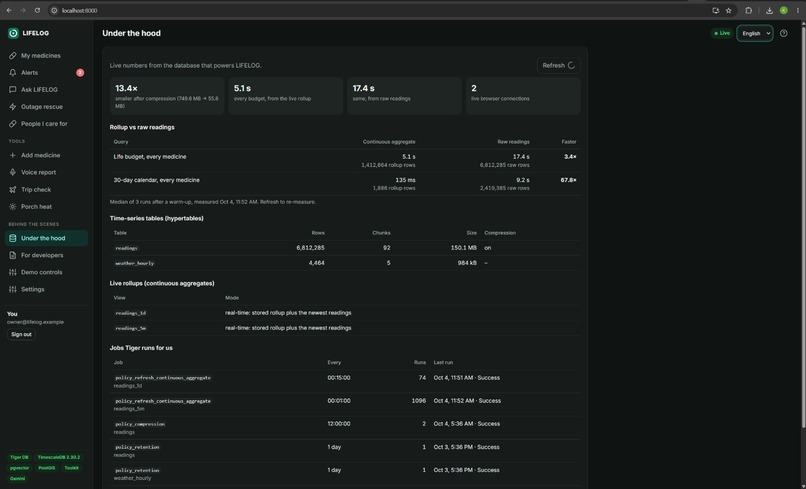Screen dimensions: 806x489
Task: Click the PostGIS tag
Action: click(x=47, y=468)
